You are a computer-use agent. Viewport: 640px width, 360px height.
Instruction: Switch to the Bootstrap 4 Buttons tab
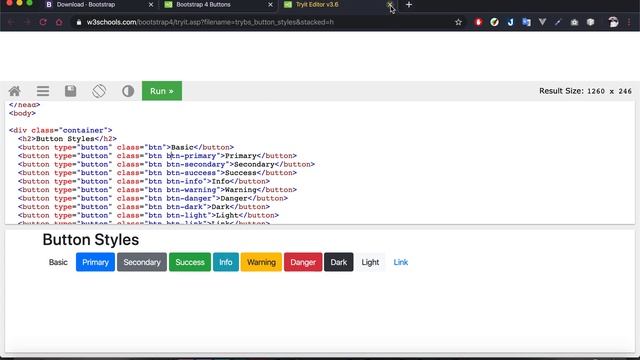(203, 4)
